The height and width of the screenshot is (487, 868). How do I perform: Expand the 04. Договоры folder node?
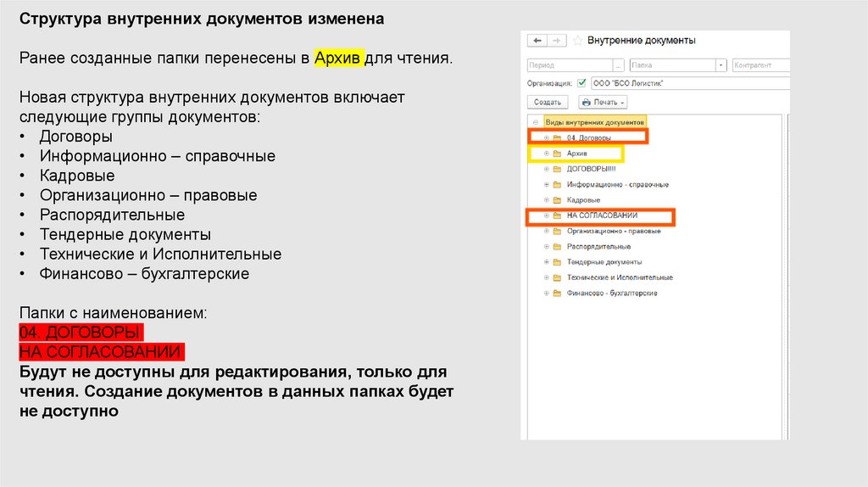tap(547, 138)
